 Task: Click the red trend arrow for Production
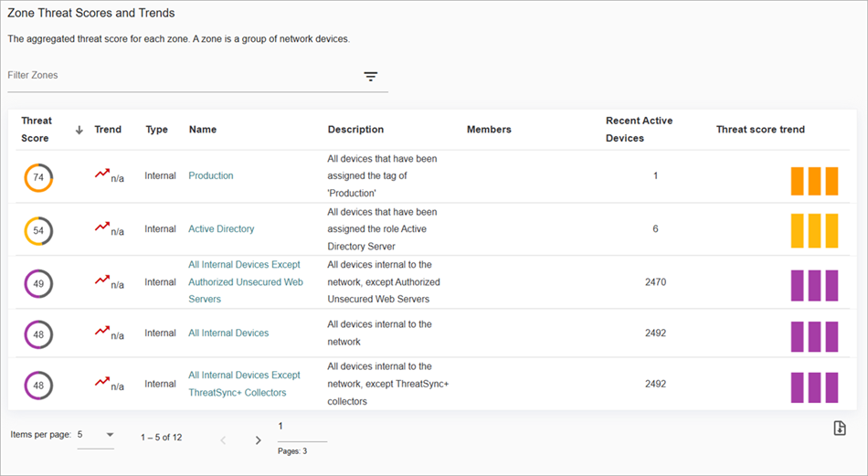coord(102,174)
